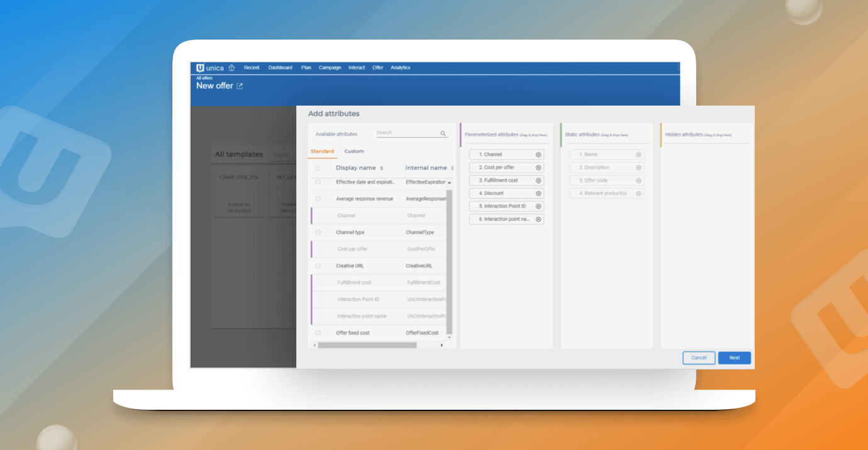Select the '2. Description' static attribute chip
Viewport: 868px width, 450px height.
tap(607, 168)
